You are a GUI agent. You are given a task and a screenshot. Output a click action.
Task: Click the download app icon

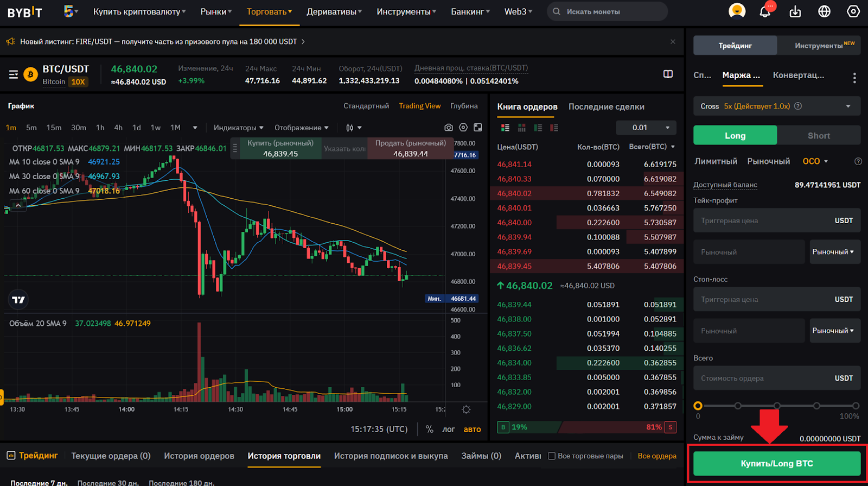[x=795, y=11]
